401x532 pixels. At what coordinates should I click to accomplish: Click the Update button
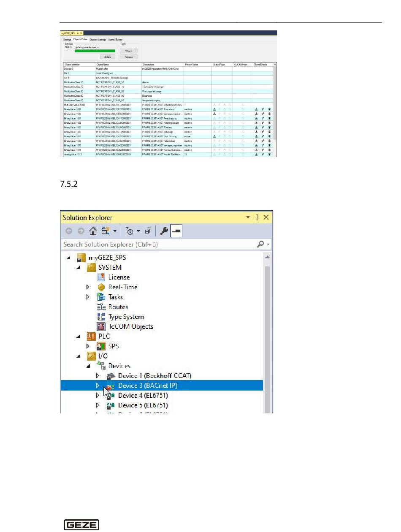coord(107,57)
